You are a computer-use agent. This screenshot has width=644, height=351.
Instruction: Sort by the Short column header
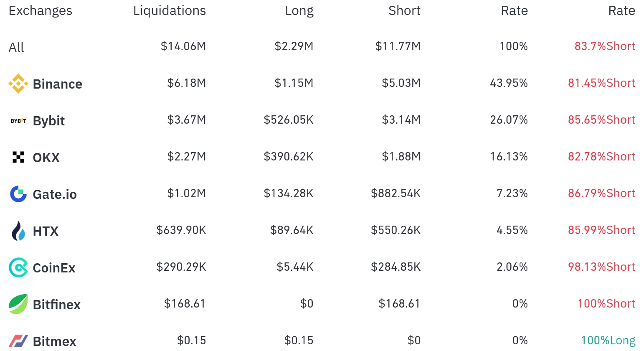pyautogui.click(x=404, y=10)
